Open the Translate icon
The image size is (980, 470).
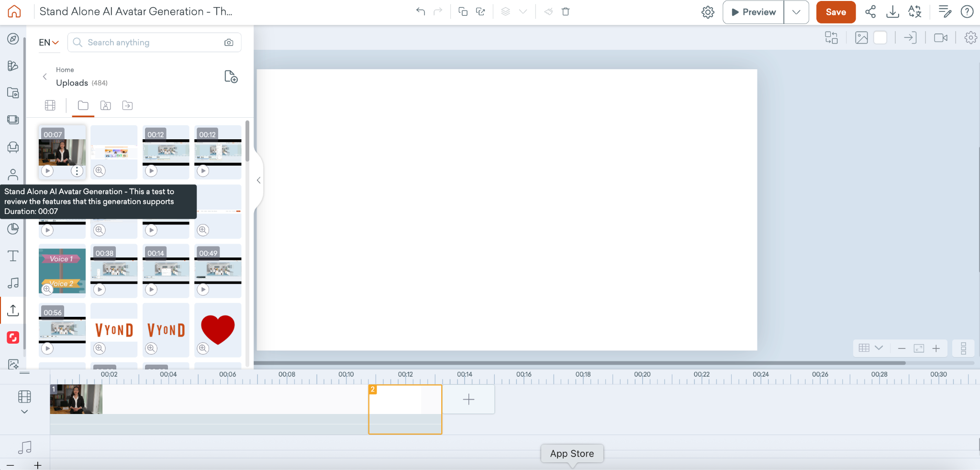click(915, 12)
